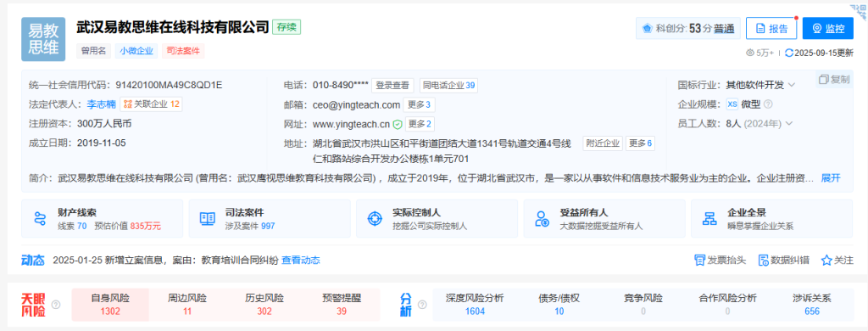868x331 pixels.
Task: Click the help icon beside 微型
Action: (768, 104)
